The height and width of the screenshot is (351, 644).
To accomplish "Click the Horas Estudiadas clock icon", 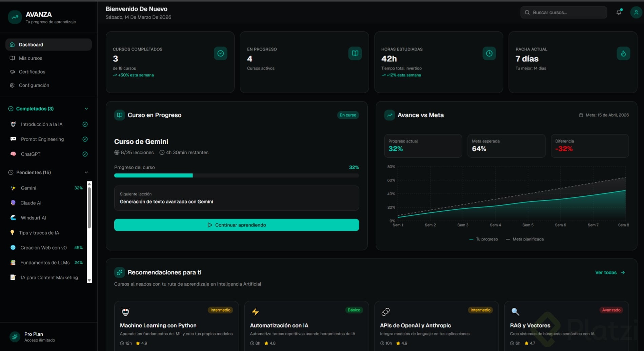I will click(489, 53).
